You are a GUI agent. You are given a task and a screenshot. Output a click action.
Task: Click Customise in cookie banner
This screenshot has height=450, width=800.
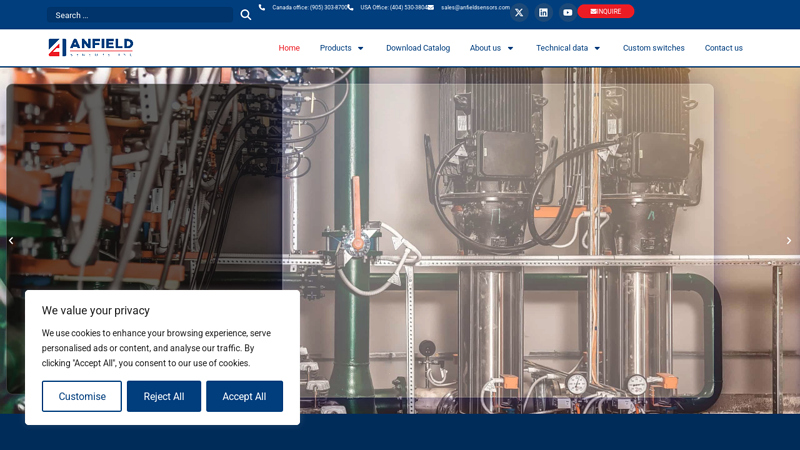(82, 396)
